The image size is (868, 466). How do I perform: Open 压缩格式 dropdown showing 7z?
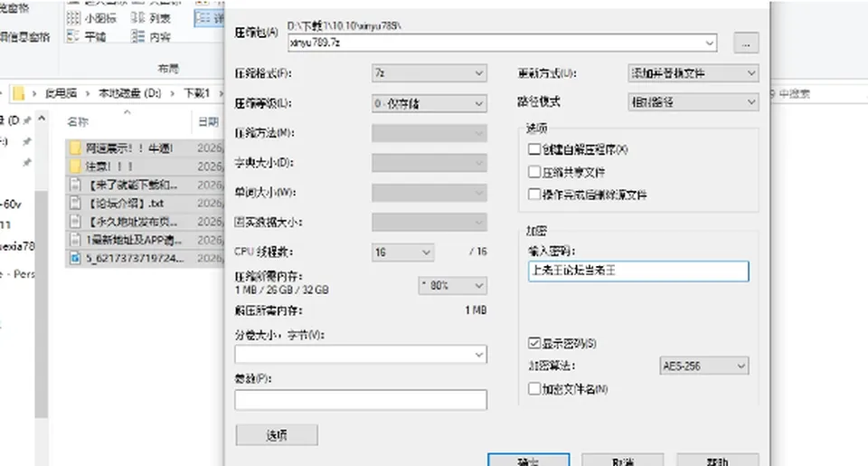point(429,73)
